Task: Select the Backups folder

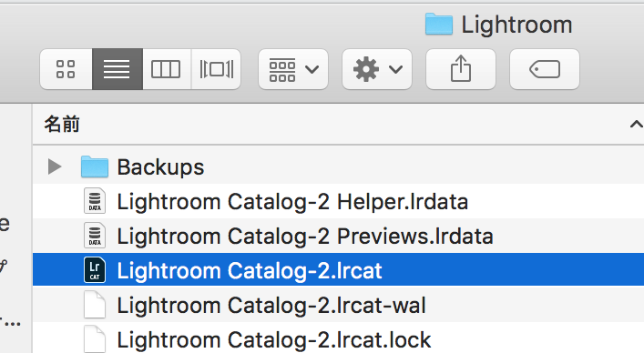Action: point(339,166)
